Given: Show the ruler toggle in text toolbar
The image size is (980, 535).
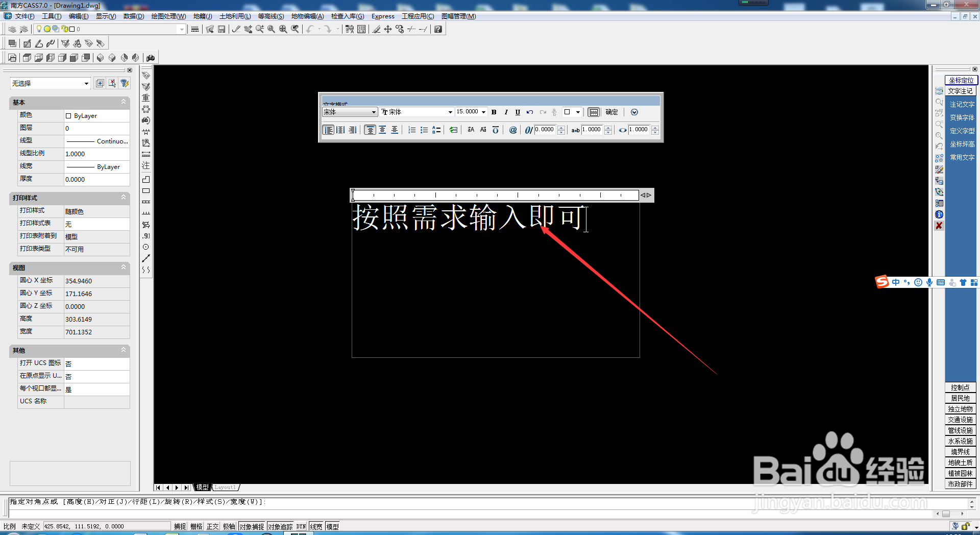Looking at the screenshot, I should [x=594, y=112].
